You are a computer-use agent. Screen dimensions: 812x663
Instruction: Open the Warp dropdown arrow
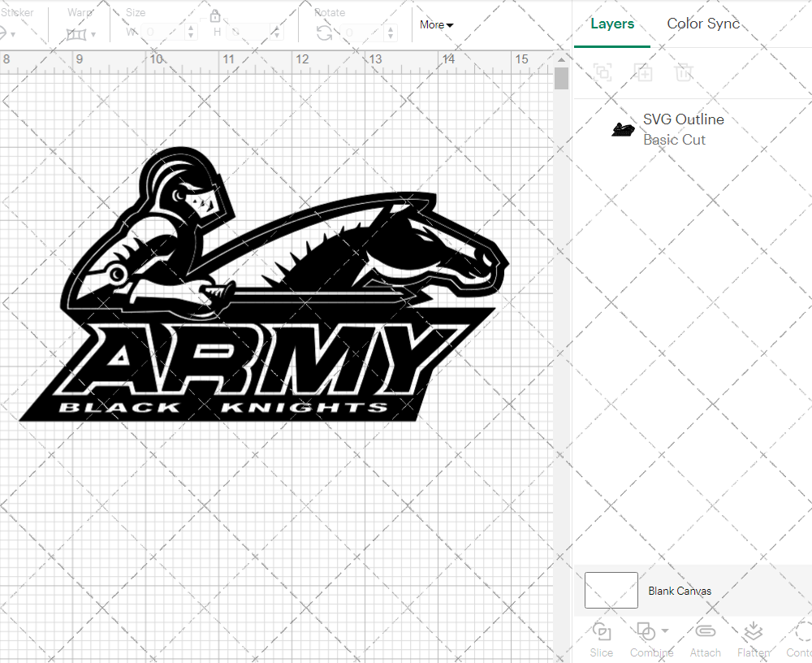[x=93, y=32]
